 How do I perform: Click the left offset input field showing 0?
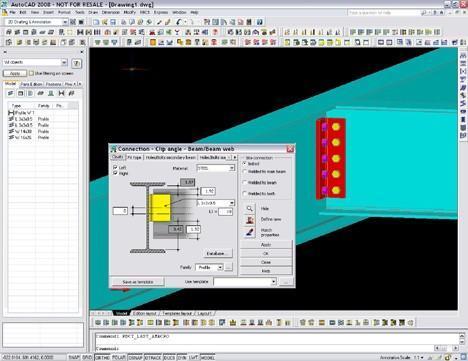(x=120, y=211)
